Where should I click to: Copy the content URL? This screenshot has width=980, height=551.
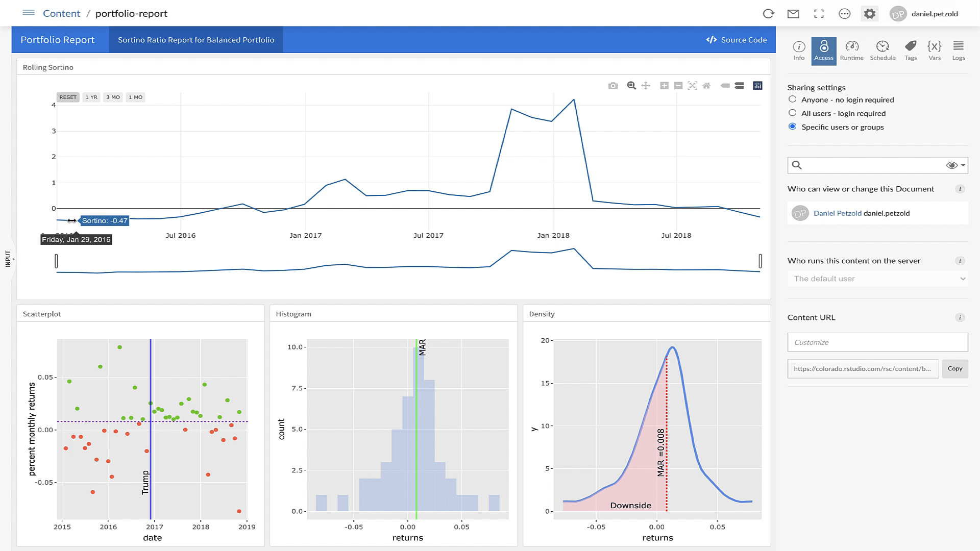point(954,368)
